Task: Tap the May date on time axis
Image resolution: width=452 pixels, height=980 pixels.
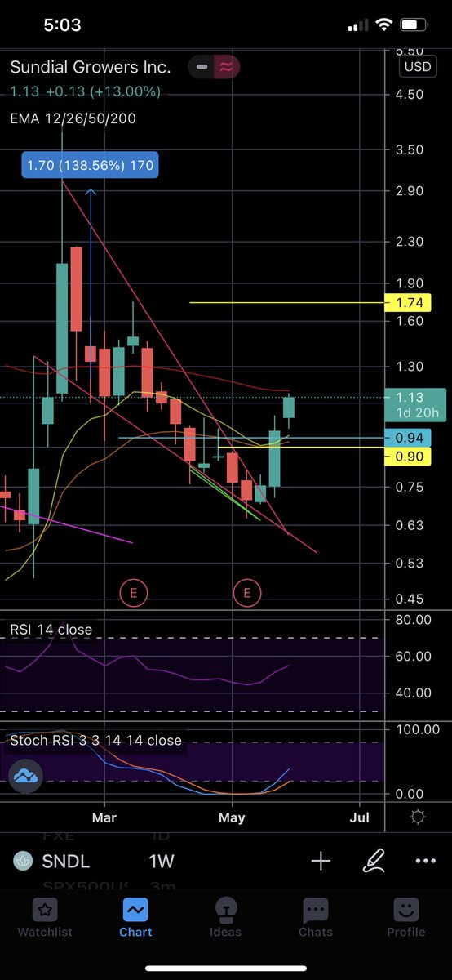Action: click(x=233, y=817)
